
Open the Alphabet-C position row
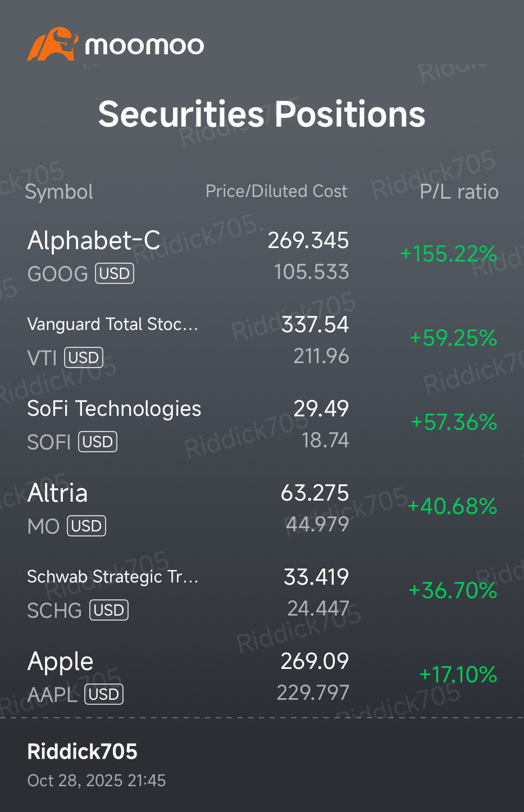click(262, 255)
